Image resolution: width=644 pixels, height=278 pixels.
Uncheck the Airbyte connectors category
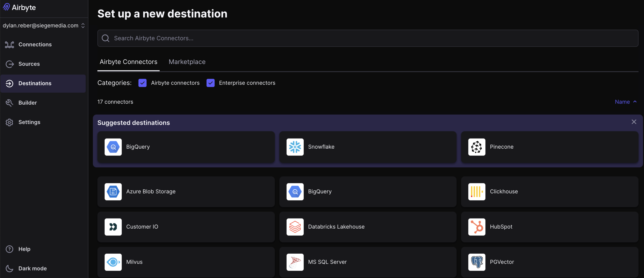pos(142,83)
